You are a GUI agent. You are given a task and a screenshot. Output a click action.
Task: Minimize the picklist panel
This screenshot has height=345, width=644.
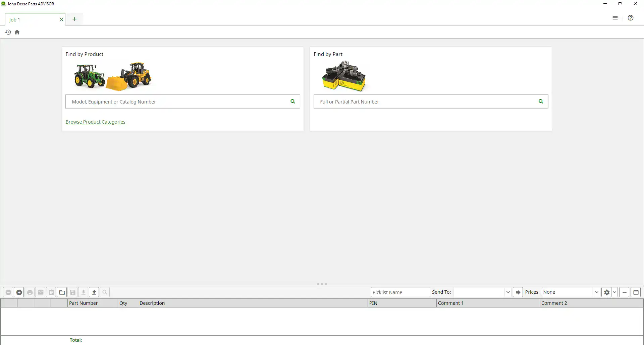(x=624, y=292)
